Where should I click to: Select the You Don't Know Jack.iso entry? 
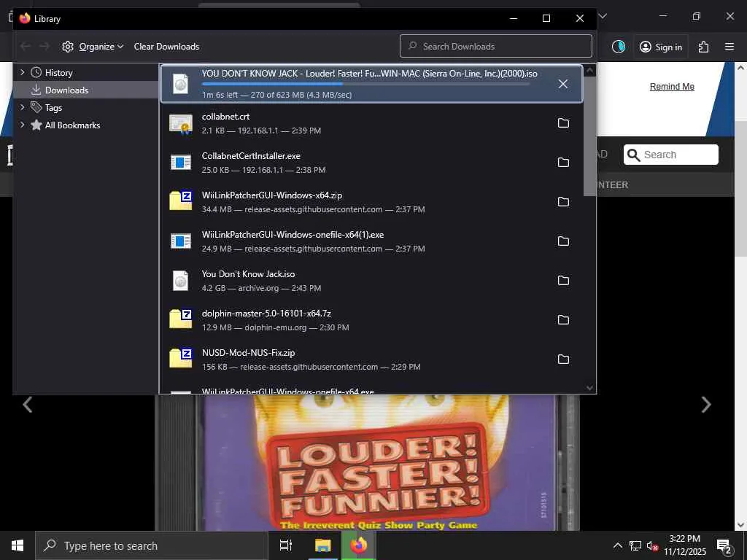click(371, 281)
